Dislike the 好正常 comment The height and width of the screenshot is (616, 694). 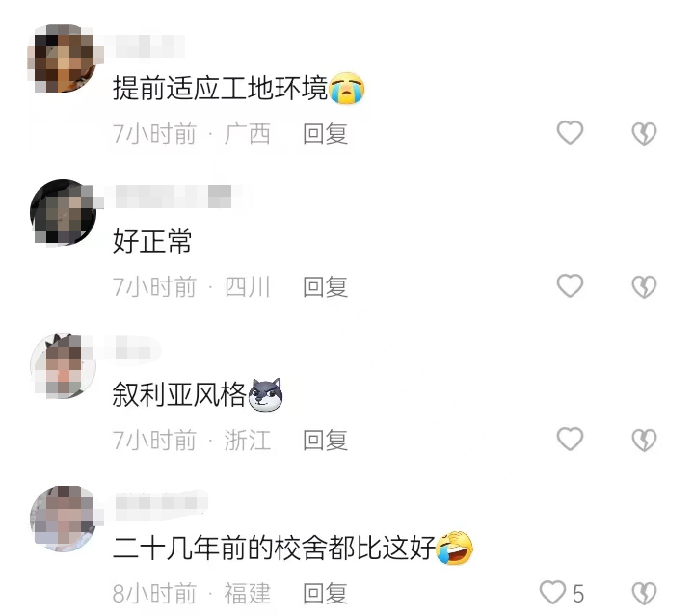[644, 286]
